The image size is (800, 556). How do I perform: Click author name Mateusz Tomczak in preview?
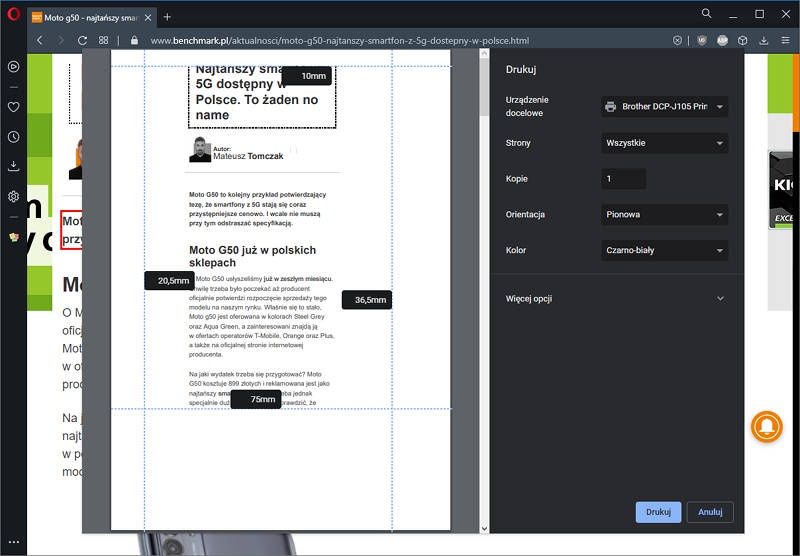click(248, 156)
